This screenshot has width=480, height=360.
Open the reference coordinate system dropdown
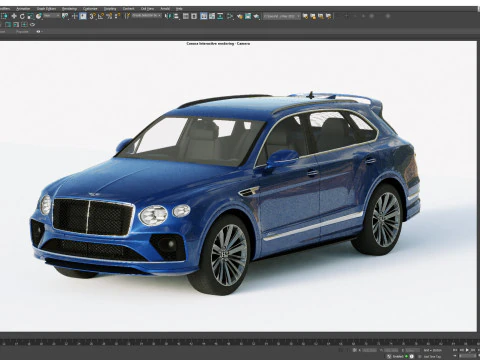tap(52, 16)
